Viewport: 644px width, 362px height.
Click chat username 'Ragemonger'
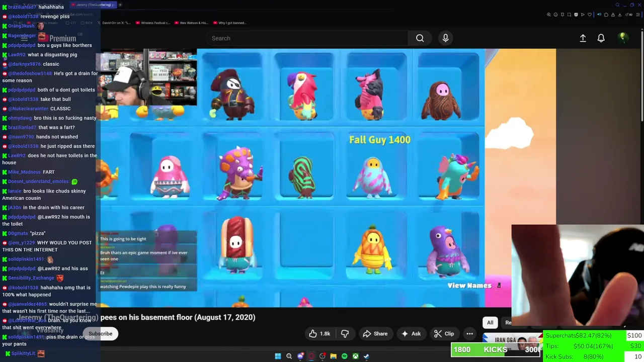point(22,36)
